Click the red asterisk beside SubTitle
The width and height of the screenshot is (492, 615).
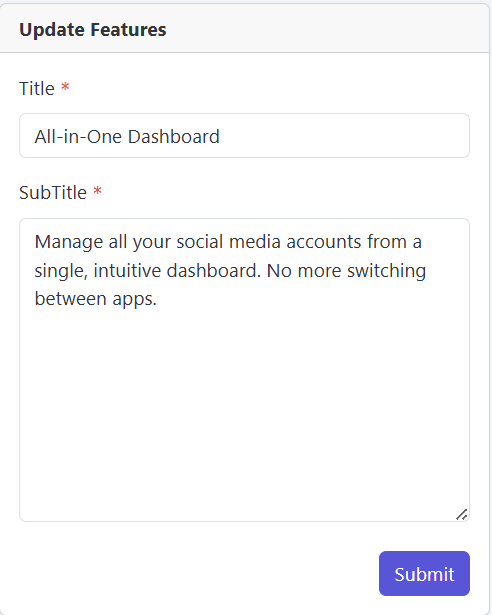tap(97, 191)
